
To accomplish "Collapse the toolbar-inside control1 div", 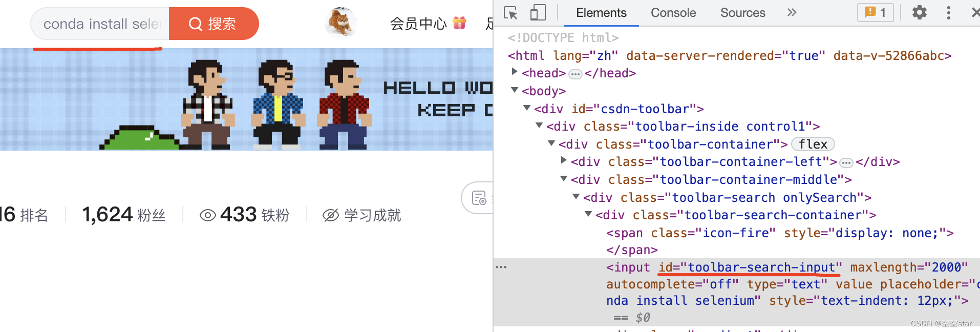I will tap(539, 126).
